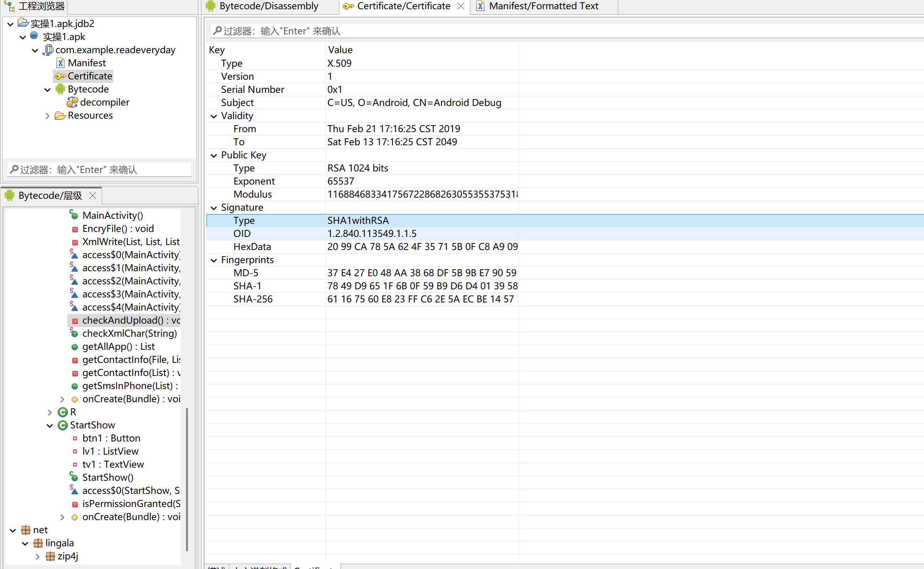Click the Certificate key icon in tree
The height and width of the screenshot is (569, 924).
pyautogui.click(x=60, y=76)
